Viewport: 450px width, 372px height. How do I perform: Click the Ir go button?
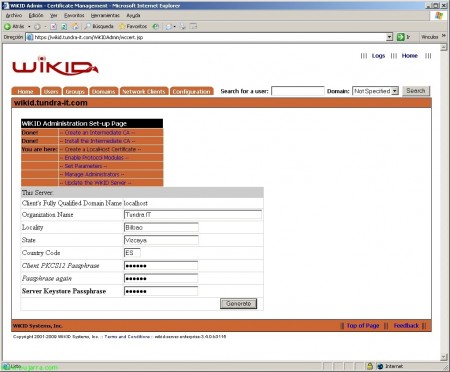point(404,37)
